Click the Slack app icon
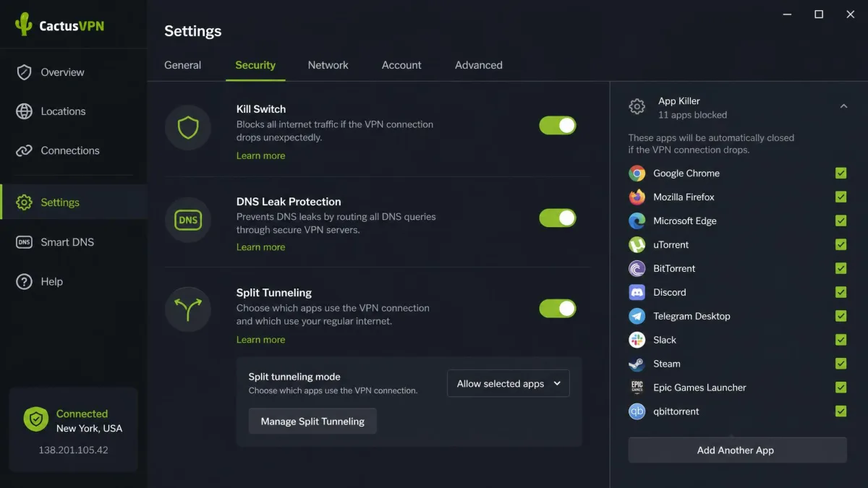Viewport: 868px width, 488px height. pyautogui.click(x=637, y=340)
